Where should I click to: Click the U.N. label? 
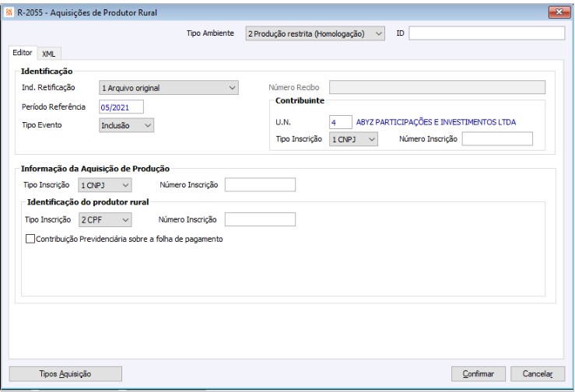(x=283, y=122)
